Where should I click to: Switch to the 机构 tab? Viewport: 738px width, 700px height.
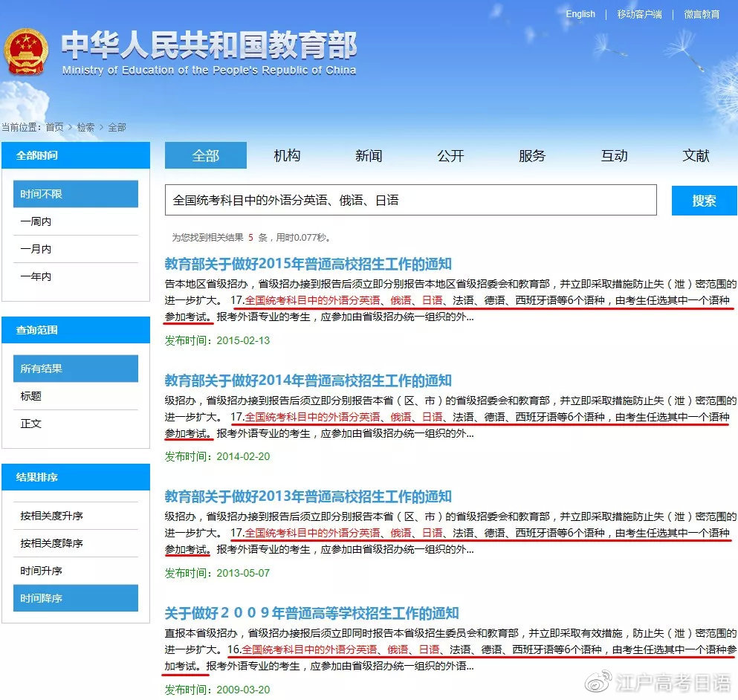coord(287,155)
